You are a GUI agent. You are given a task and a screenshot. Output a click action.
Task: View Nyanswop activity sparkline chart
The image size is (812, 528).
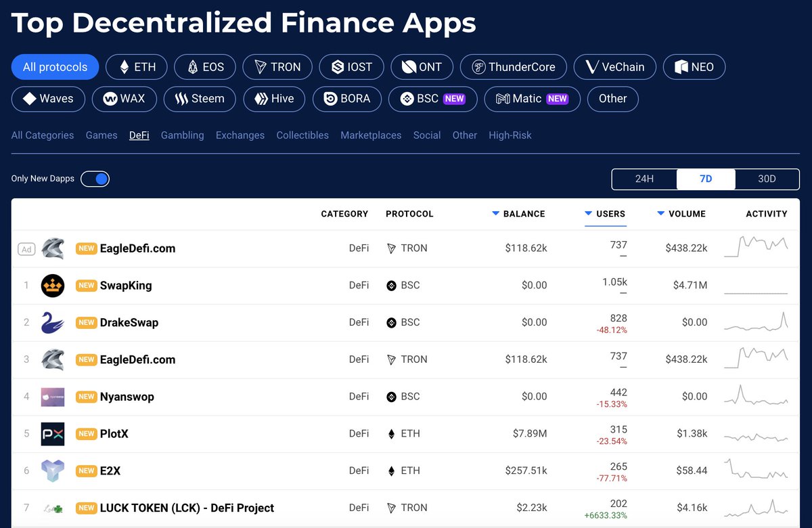click(x=756, y=395)
